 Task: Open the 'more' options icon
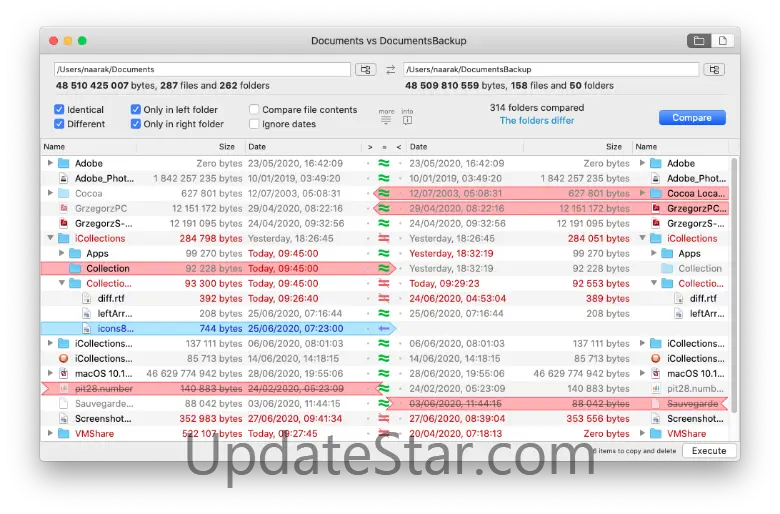tap(386, 120)
